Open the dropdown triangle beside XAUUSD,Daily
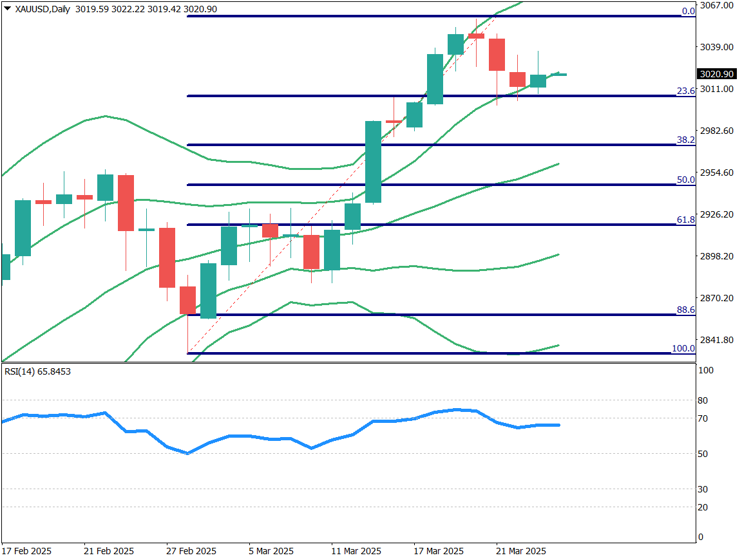 tap(7, 9)
